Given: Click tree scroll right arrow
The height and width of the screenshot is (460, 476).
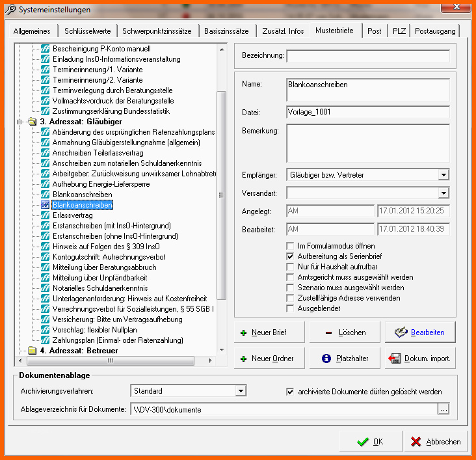Looking at the screenshot, I should (x=210, y=360).
